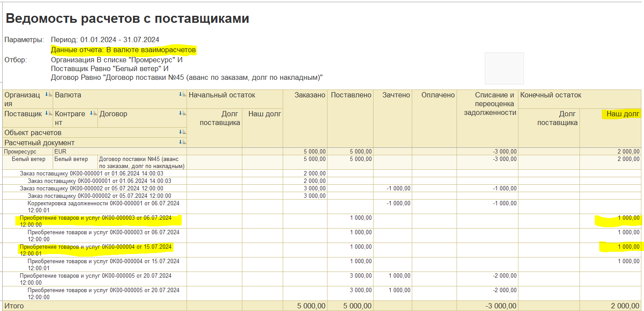Click sort icon in Договор header
644x311 pixels.
pyautogui.click(x=182, y=114)
